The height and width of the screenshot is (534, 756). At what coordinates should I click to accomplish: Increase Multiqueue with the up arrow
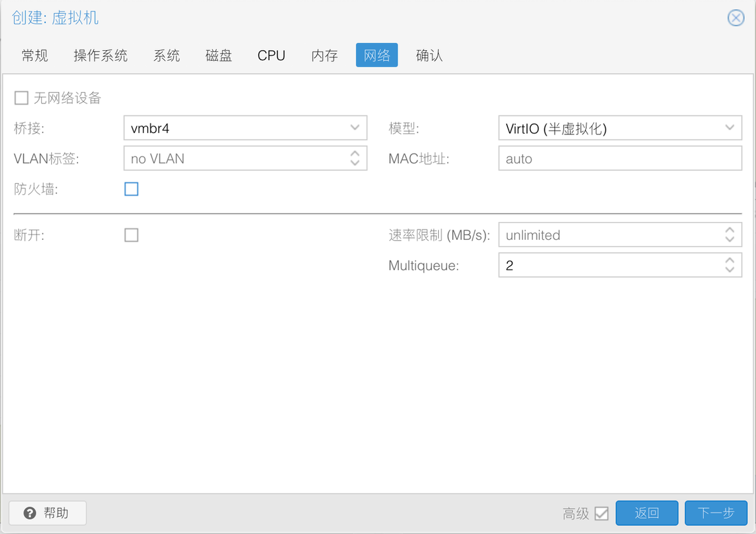[729, 261]
